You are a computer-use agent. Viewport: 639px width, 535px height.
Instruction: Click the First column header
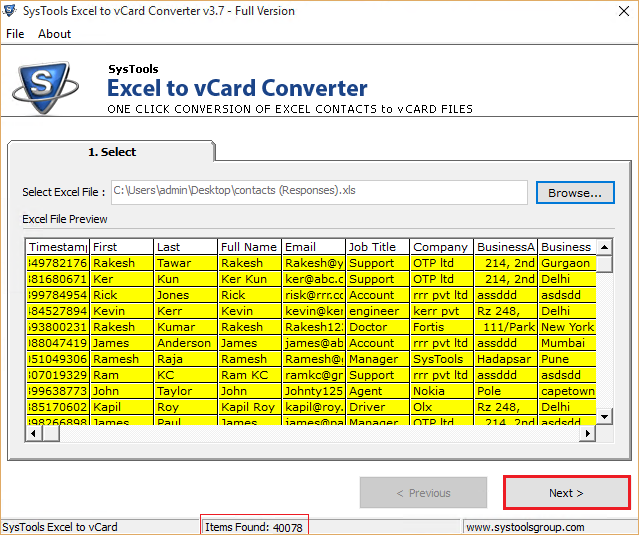[x=121, y=247]
